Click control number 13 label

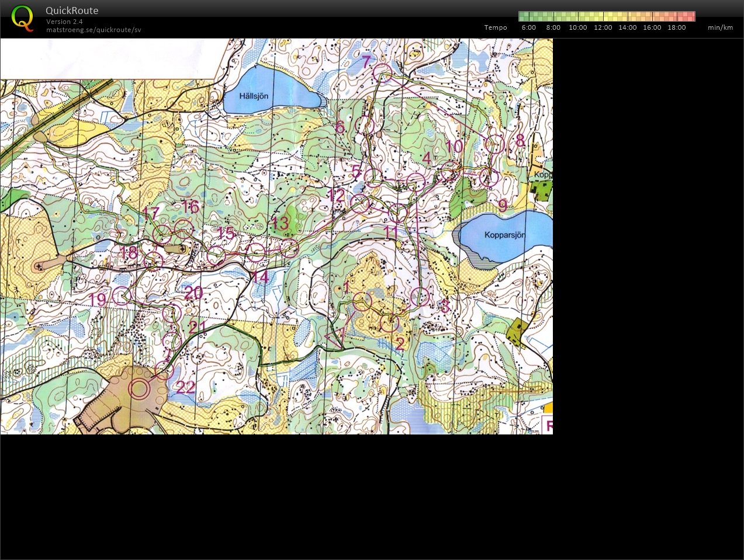(x=279, y=222)
